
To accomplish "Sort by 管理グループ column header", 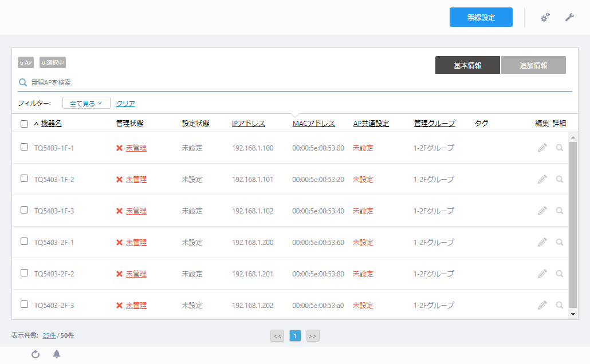I will point(435,124).
